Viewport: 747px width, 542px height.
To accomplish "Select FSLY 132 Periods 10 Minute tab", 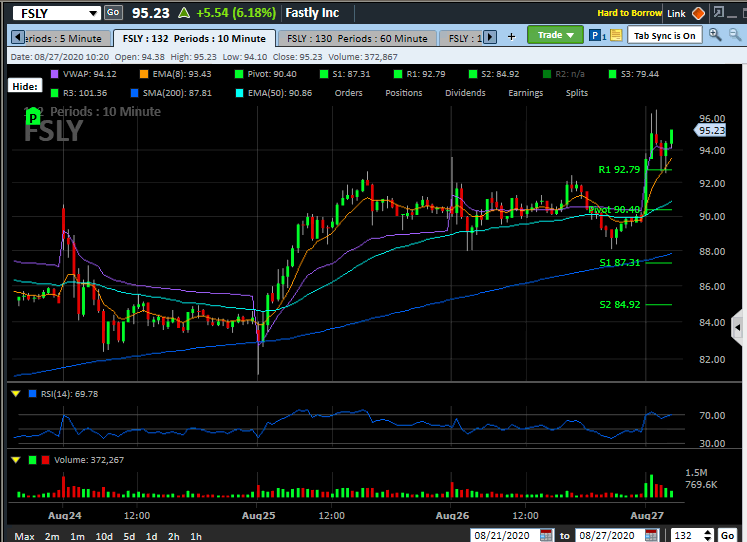I will [x=194, y=39].
